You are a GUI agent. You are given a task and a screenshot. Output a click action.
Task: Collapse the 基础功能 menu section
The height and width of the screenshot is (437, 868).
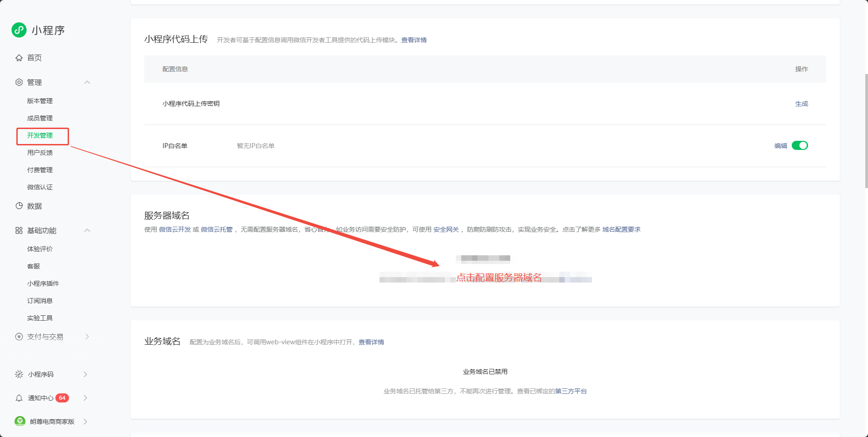point(87,230)
